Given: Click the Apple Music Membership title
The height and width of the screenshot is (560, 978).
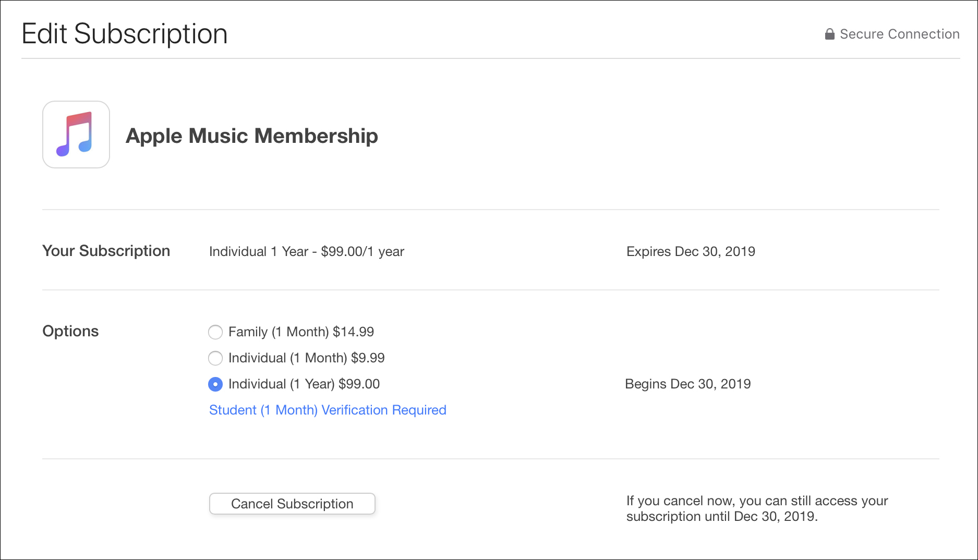Looking at the screenshot, I should pos(252,136).
